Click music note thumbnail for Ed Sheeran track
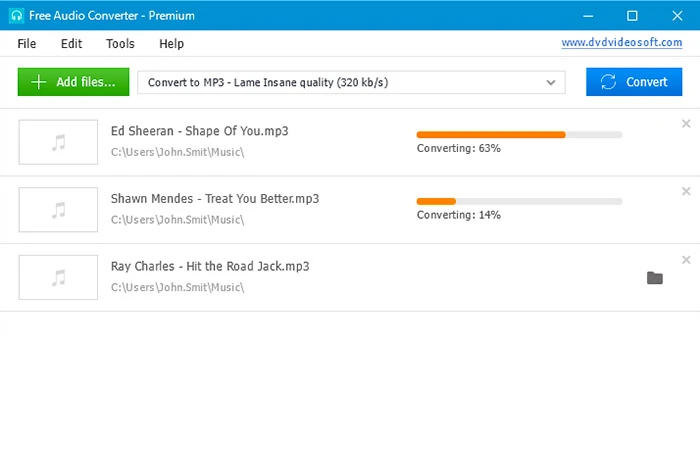The width and height of the screenshot is (700, 470). 58,142
